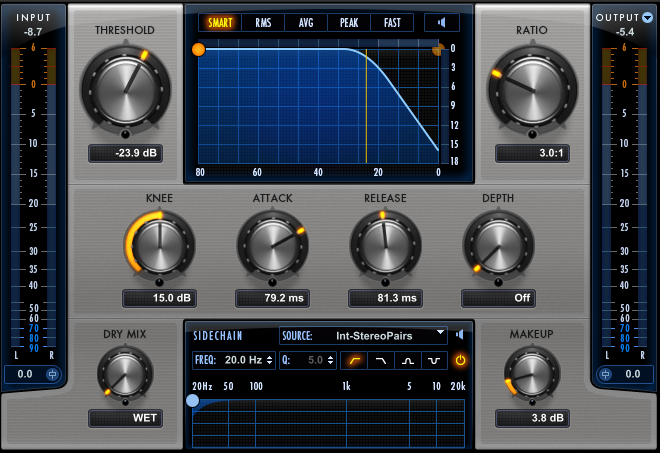Click the SIDECHAIN section label

click(218, 336)
